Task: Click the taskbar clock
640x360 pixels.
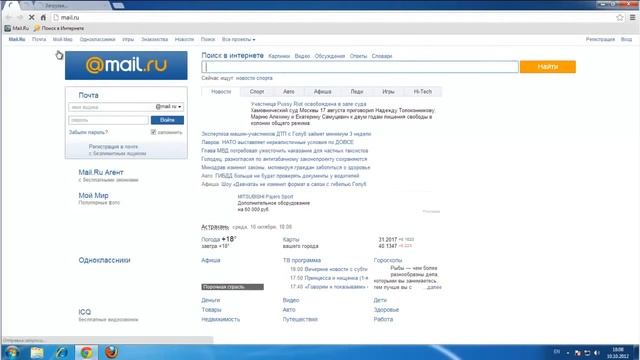Action: click(618, 353)
